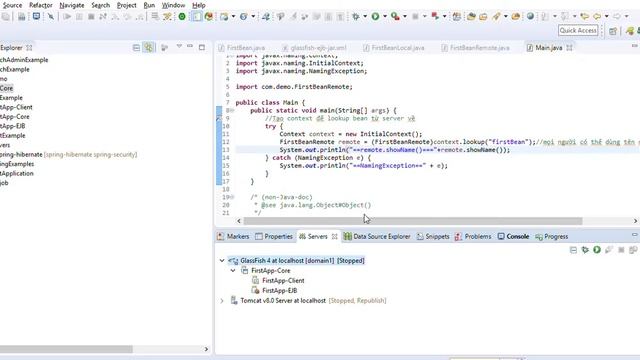This screenshot has width=640, height=360.
Task: Select the Core project in Explorer
Action: 7,88
